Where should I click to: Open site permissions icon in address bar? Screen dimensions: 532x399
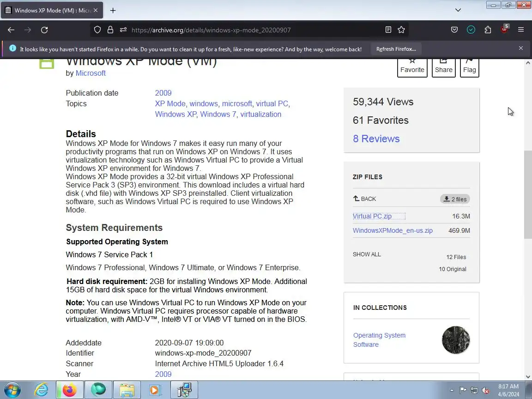coord(123,30)
